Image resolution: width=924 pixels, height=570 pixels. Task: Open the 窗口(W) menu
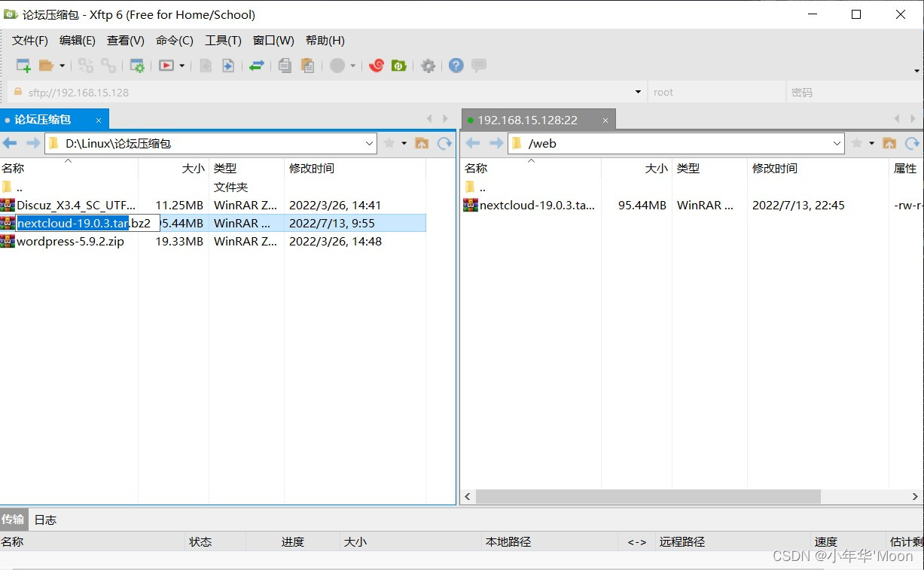[x=273, y=41]
